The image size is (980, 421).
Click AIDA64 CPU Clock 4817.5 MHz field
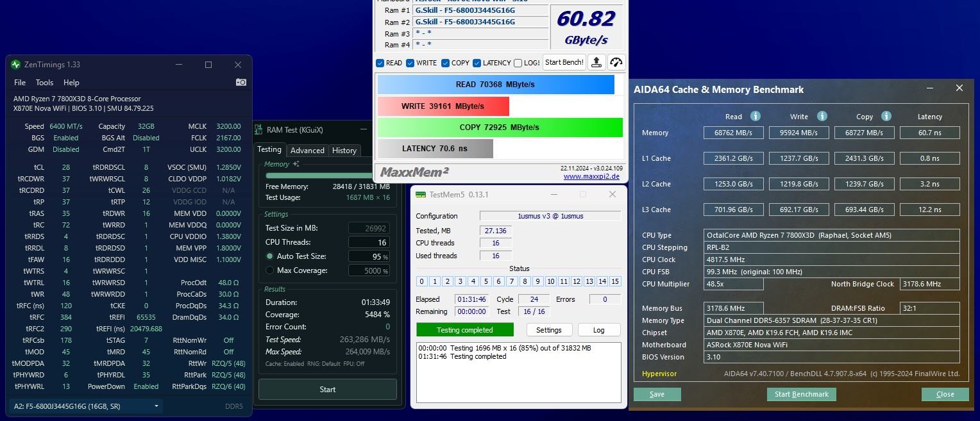tap(832, 260)
